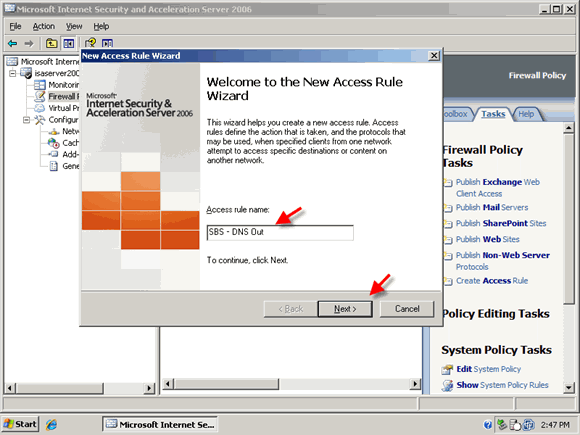
Task: Select the Monitoring node icon in tree
Action: pos(40,85)
